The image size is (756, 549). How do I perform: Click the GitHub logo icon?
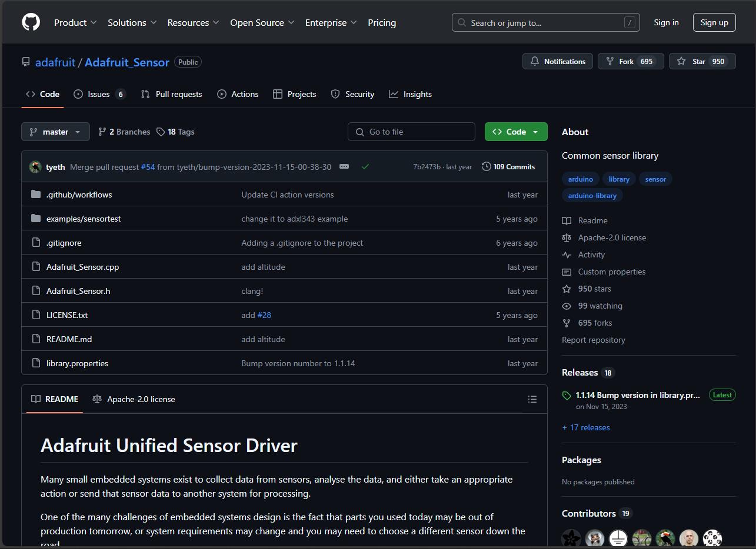(x=31, y=22)
